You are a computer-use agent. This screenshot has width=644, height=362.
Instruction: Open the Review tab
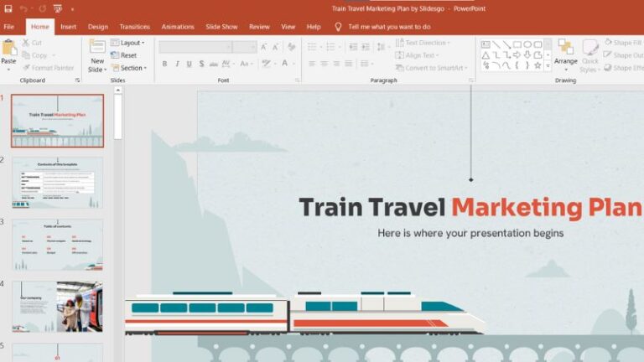tap(259, 27)
